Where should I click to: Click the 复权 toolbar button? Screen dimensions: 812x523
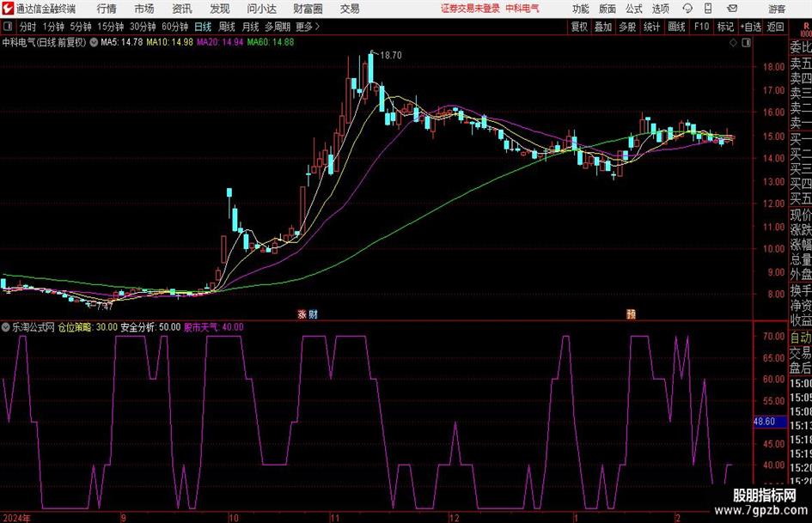[x=579, y=27]
